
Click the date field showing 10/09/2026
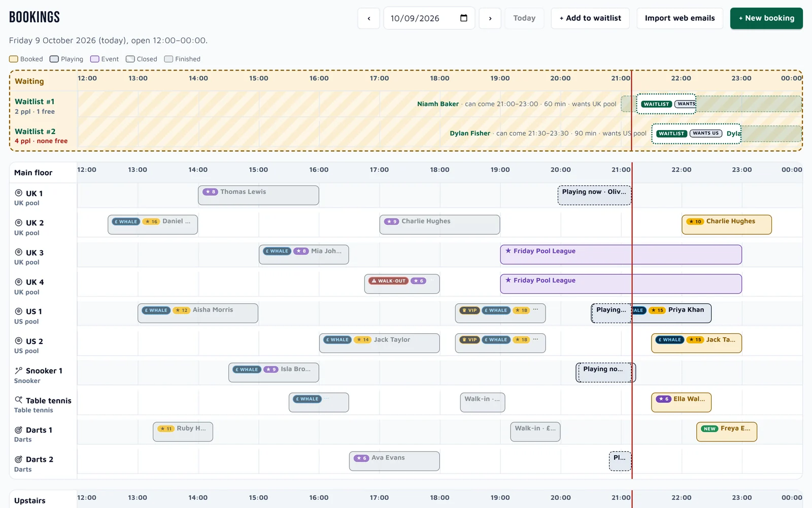coord(429,18)
